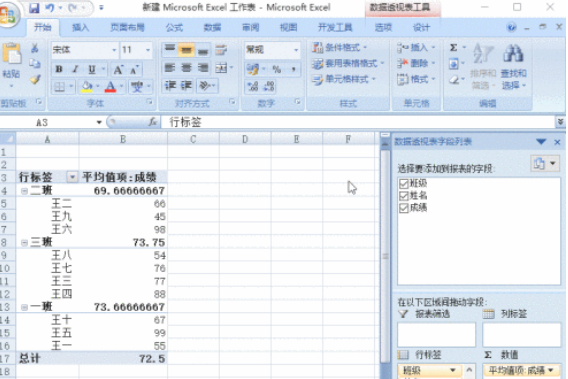Click the Cut scissors icon
The width and height of the screenshot is (568, 379).
(34, 48)
